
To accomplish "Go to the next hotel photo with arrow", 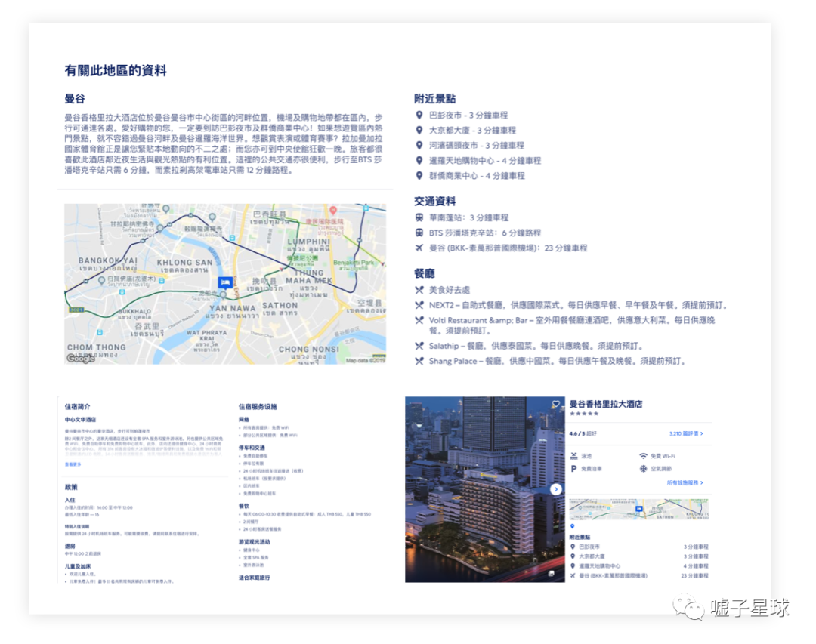I will (x=556, y=489).
